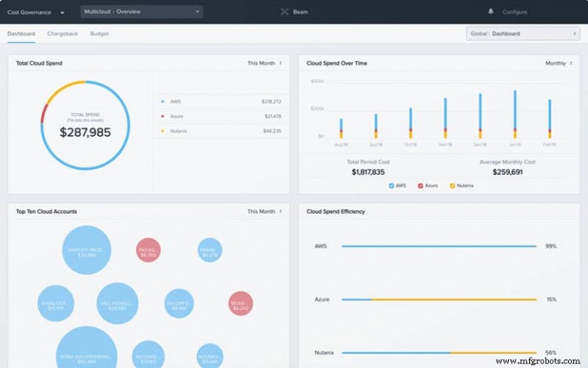Toggle the Nutanix legend checkbox
This screenshot has height=368, width=588.
[x=452, y=186]
